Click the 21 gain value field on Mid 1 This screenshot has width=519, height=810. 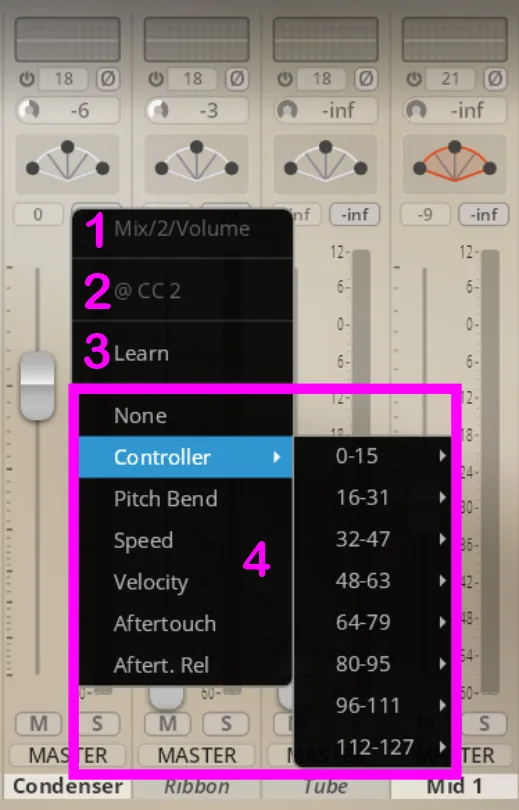[x=450, y=79]
